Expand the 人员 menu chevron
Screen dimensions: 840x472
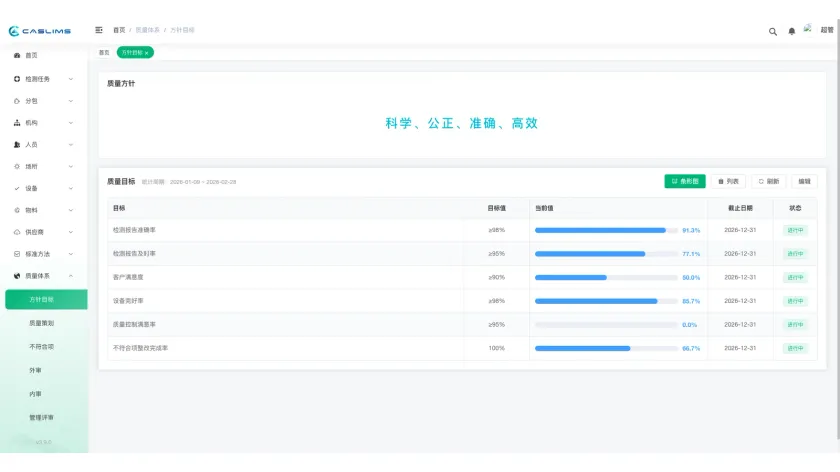click(71, 145)
